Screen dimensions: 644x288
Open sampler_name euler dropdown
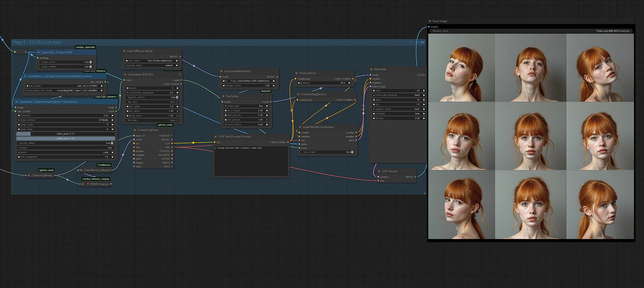399,109
